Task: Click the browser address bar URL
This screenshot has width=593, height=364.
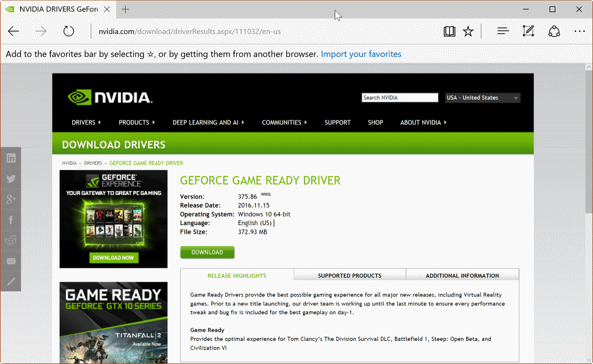Action: 189,31
